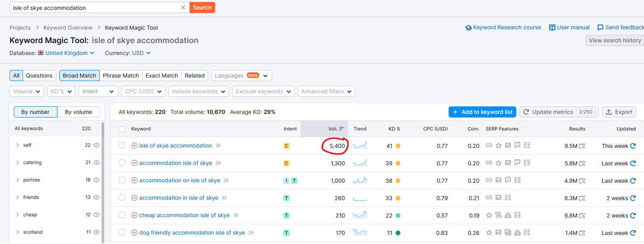The image size is (644, 244).
Task: Tick checkbox for isle of skye accommodation
Action: (122, 145)
